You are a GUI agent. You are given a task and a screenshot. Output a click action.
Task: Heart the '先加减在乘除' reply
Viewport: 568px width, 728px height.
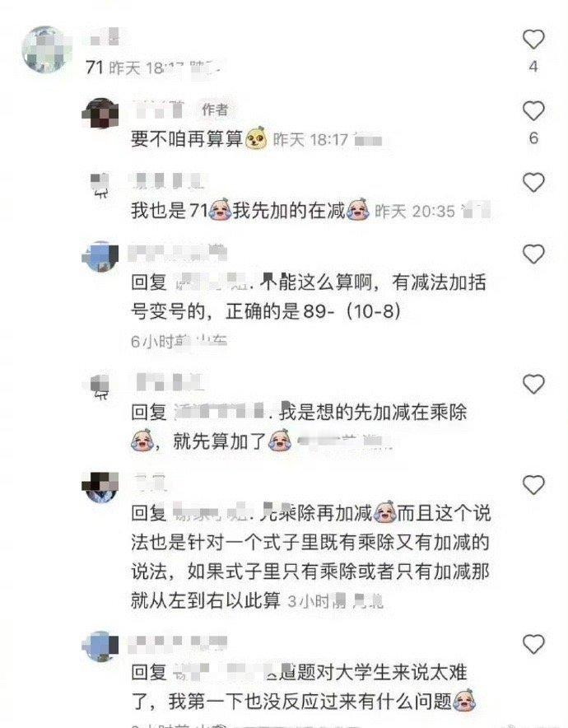pos(533,384)
